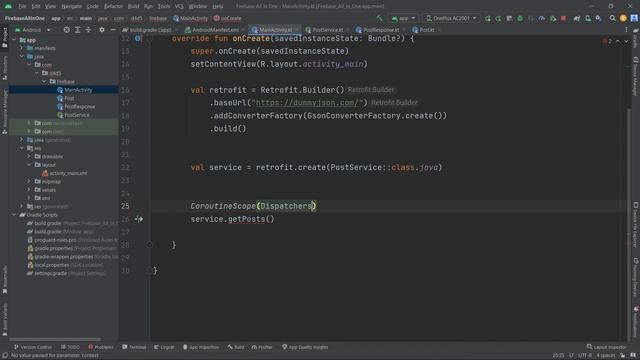The width and height of the screenshot is (640, 360).
Task: Open the Android project view dropdown
Action: (x=33, y=30)
